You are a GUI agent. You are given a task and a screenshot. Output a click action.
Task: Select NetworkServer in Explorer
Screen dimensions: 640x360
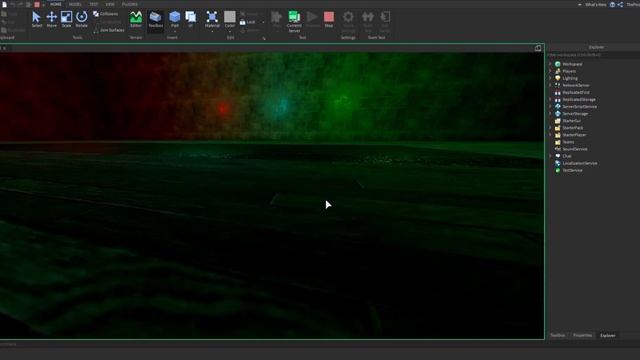click(576, 85)
